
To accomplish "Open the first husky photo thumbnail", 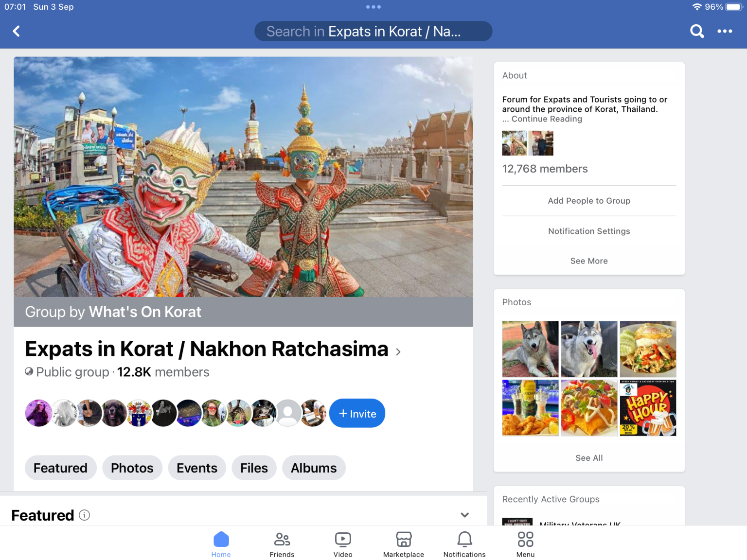I will point(530,349).
